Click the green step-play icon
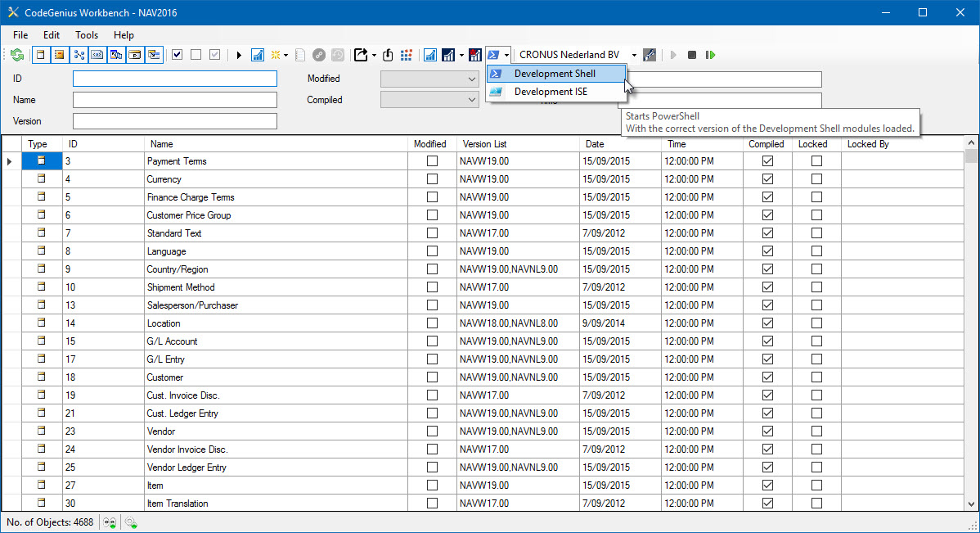The height and width of the screenshot is (533, 980). coord(711,55)
